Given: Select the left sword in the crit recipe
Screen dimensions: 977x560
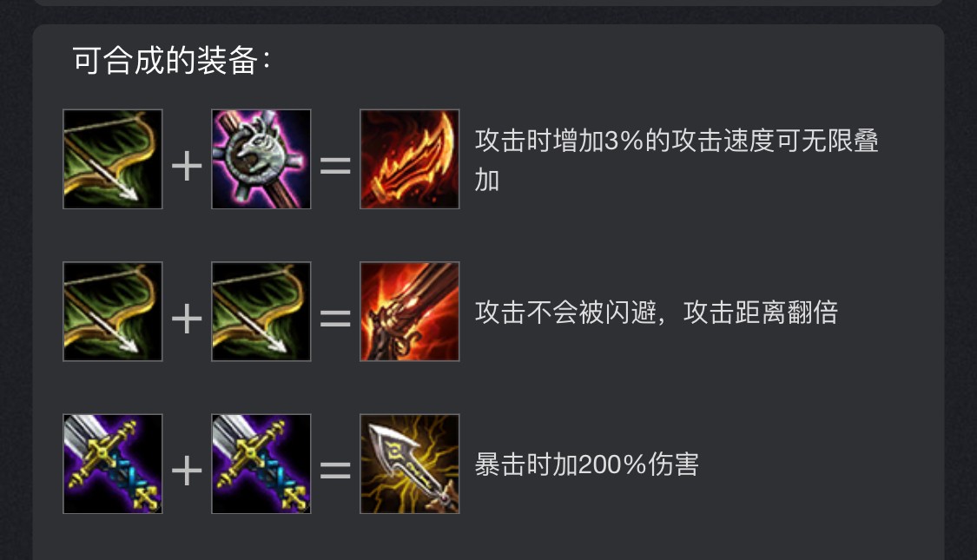Looking at the screenshot, I should [113, 464].
